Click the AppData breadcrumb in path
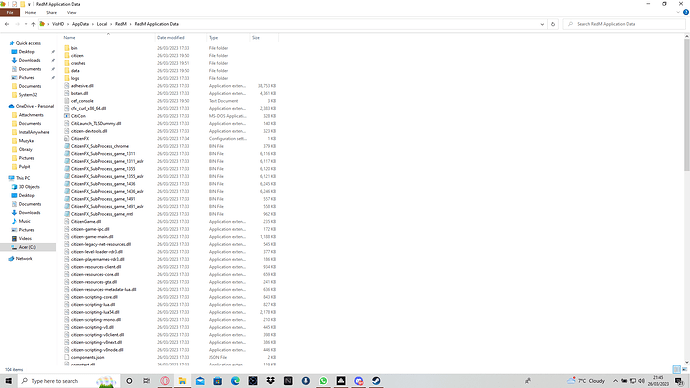Viewport: 690px width, 388px height. tap(80, 24)
